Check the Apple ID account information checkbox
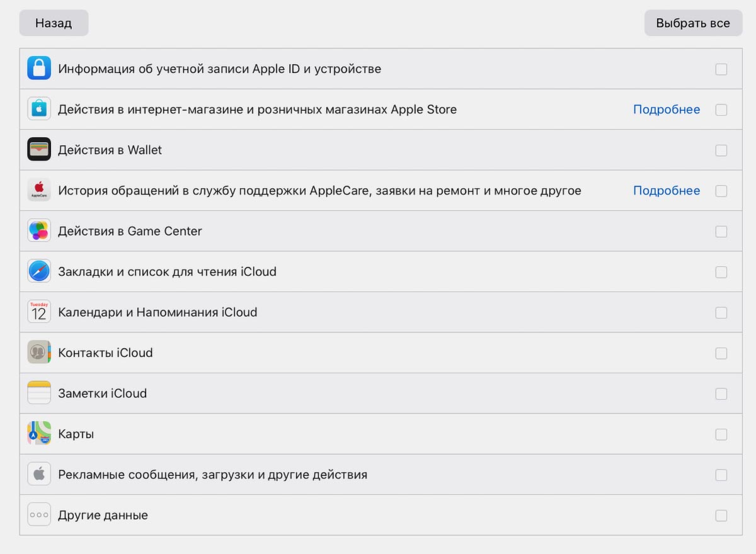 [x=721, y=69]
